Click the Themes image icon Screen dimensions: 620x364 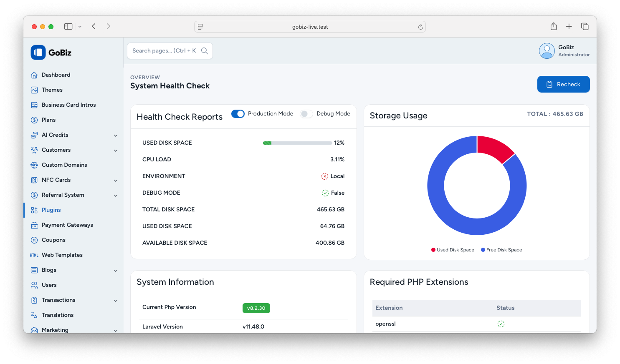34,90
